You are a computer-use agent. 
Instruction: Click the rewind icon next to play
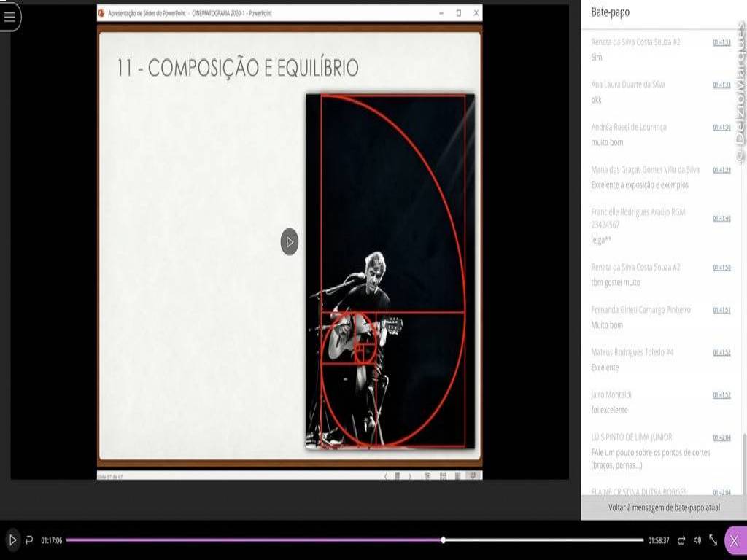point(29,540)
